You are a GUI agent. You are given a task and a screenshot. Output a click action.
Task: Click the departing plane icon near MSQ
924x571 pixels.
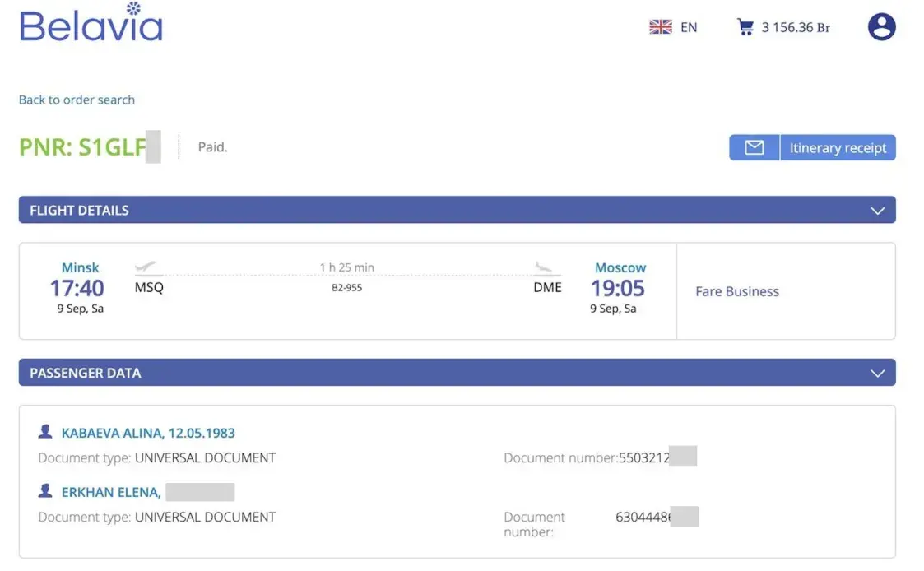pyautogui.click(x=145, y=267)
